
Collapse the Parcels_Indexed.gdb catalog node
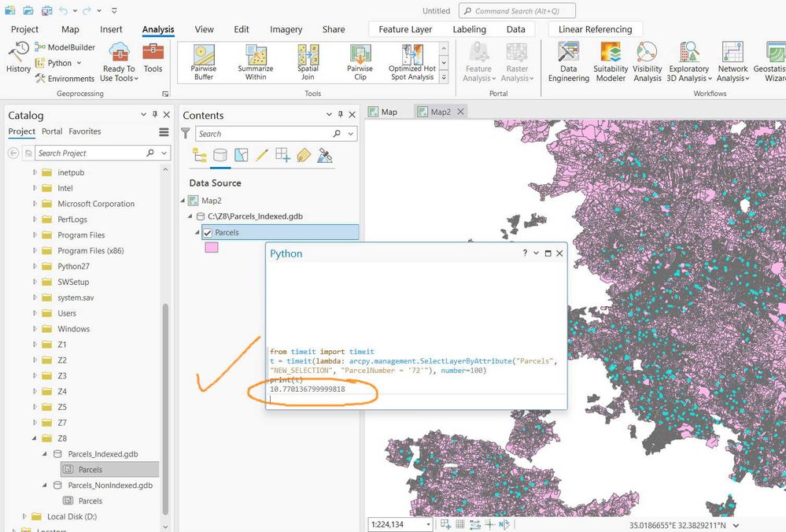[46, 454]
